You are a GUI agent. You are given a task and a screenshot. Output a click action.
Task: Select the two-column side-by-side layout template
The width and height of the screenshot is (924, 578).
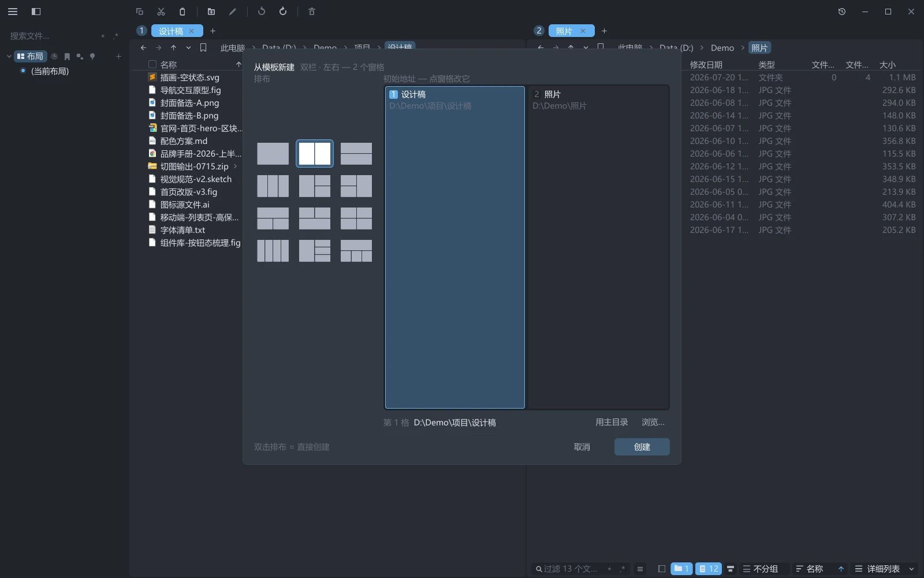(315, 154)
